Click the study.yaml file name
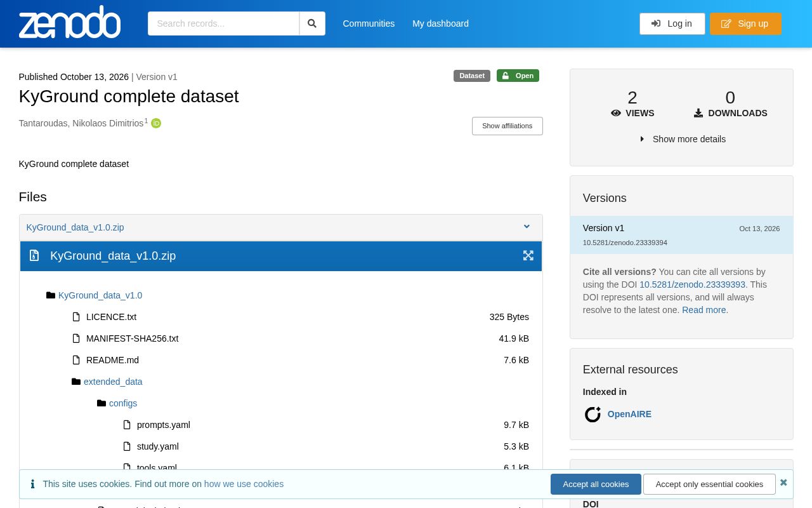812x508 pixels. (158, 446)
